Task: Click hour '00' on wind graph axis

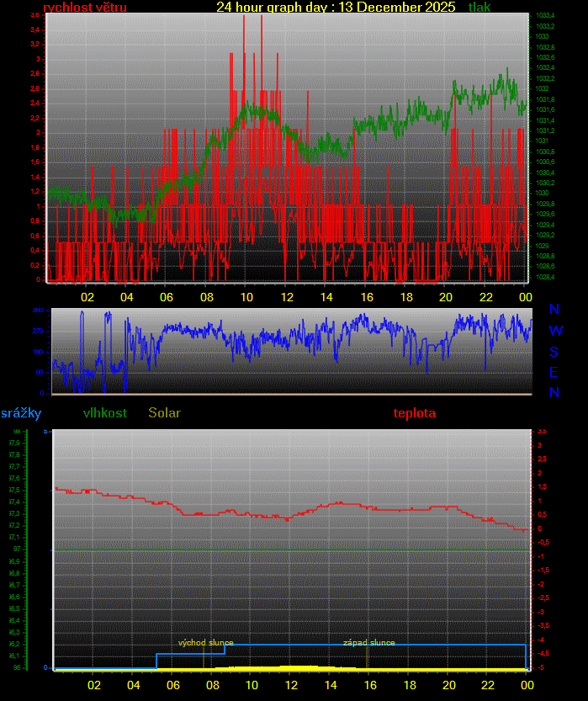Action: coord(525,297)
